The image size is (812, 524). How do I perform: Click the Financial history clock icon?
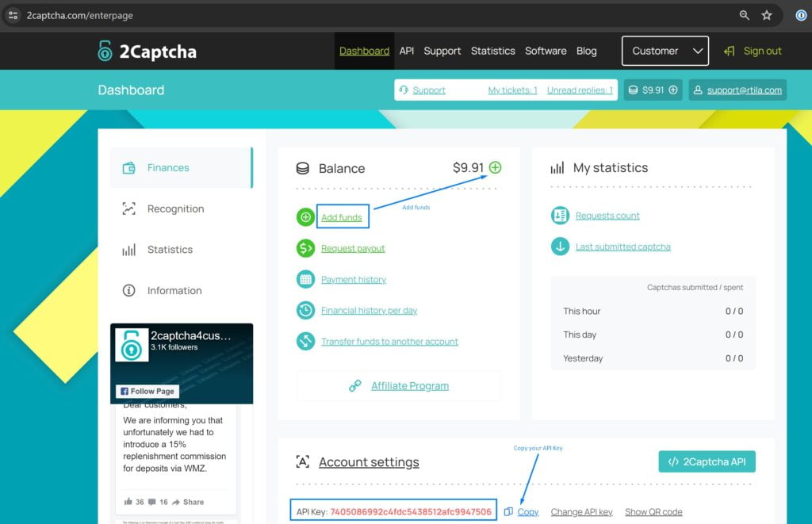point(305,310)
